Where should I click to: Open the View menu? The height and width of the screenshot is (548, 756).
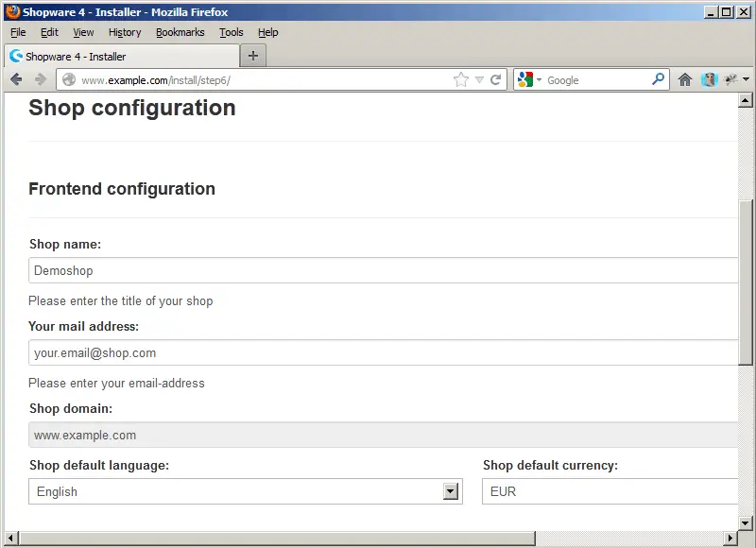(x=83, y=32)
